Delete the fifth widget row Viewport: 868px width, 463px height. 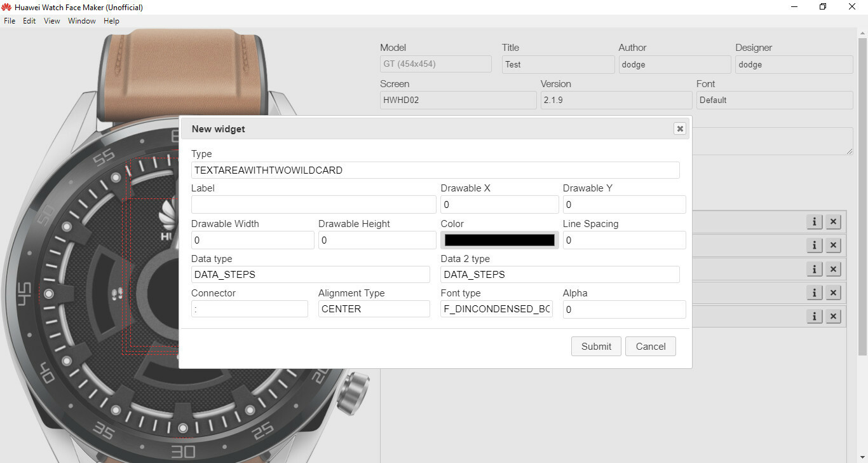click(x=834, y=316)
